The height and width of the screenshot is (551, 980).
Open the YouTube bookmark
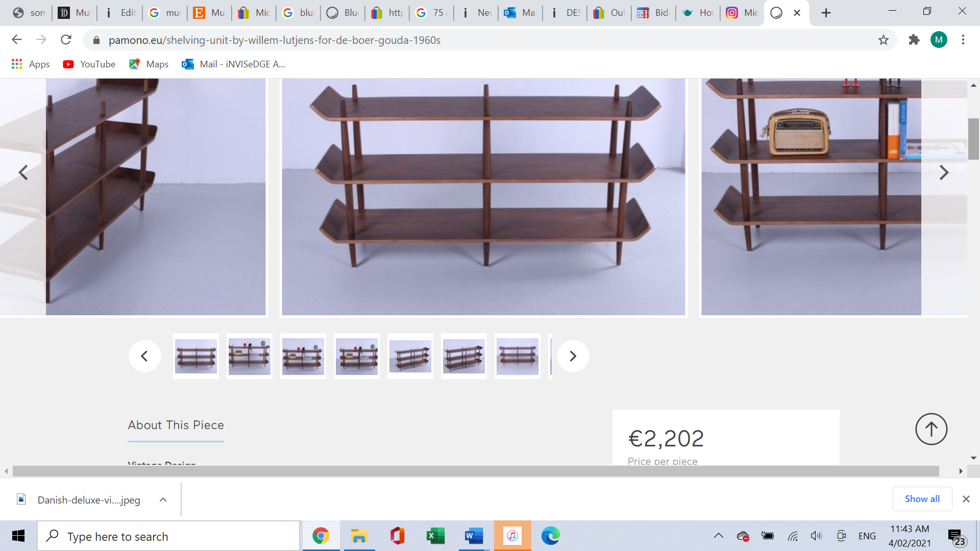tap(89, 64)
